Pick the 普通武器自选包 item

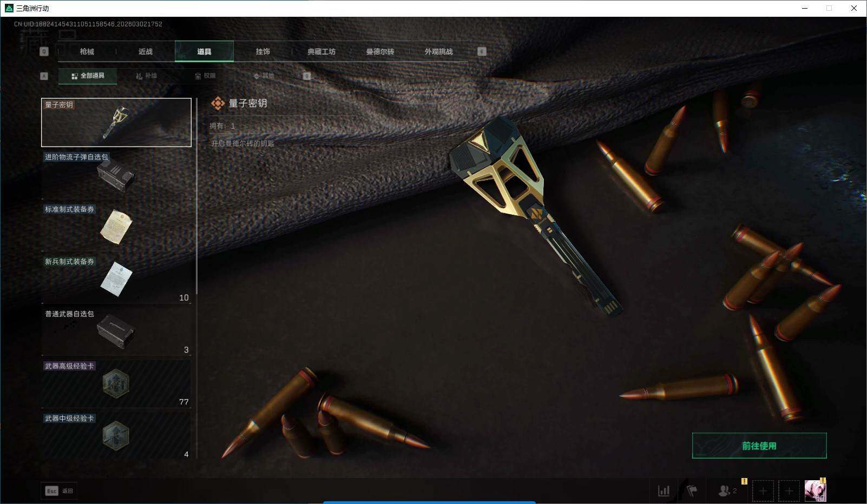click(x=116, y=331)
